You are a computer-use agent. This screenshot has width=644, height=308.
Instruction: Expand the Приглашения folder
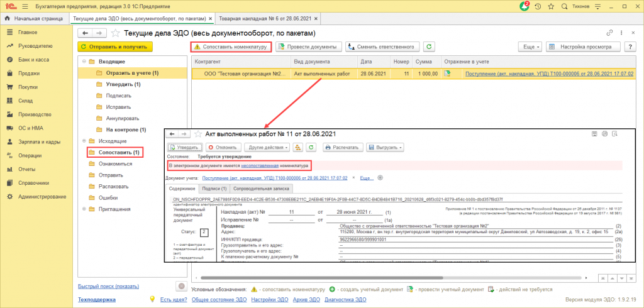(x=84, y=209)
